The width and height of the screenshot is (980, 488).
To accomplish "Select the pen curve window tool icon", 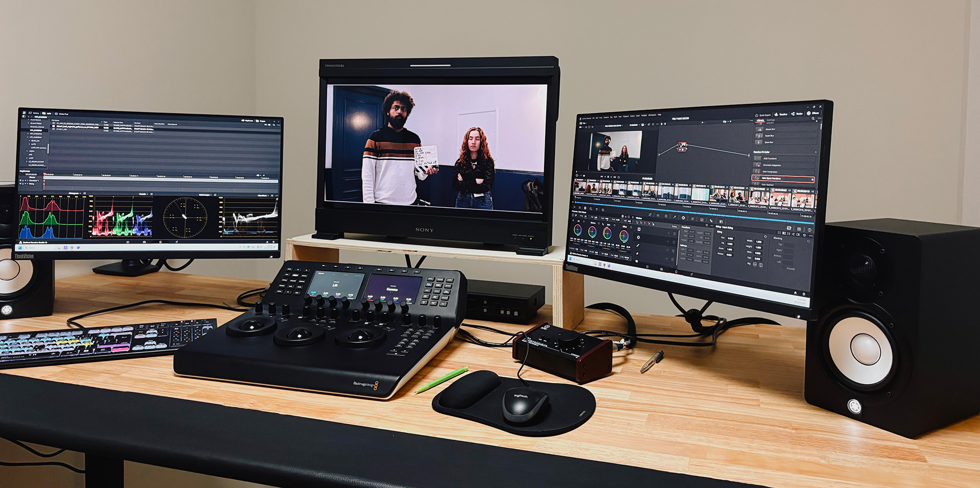I will [638, 246].
